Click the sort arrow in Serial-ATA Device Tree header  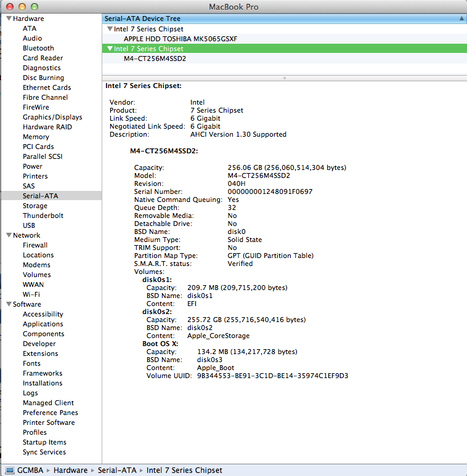(461, 18)
